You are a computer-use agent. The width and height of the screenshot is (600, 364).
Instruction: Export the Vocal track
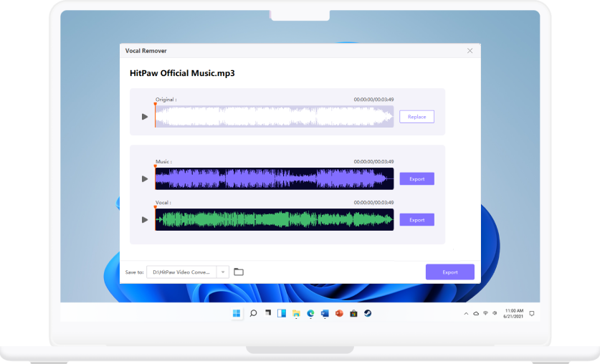click(416, 220)
